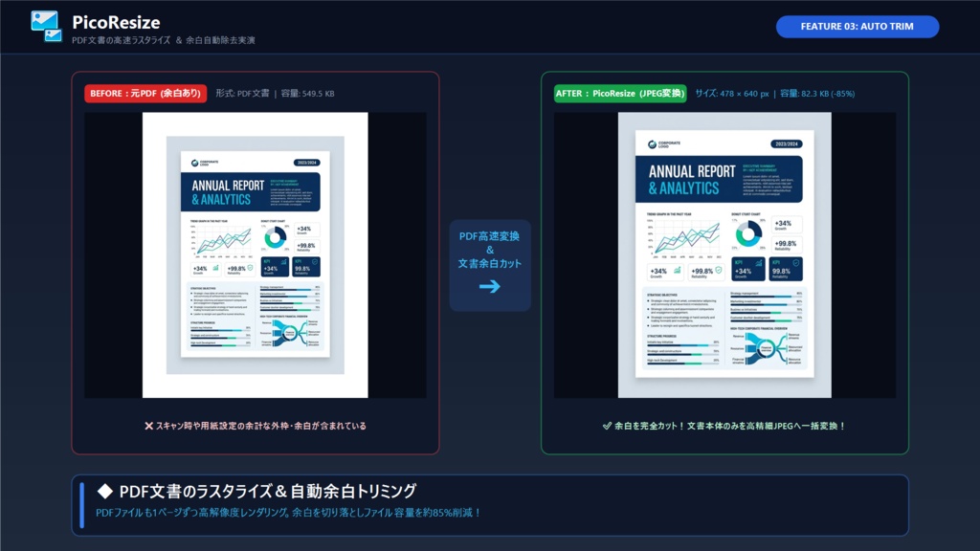
Task: Select the BEFORE PDF preview thumbnail
Action: click(255, 254)
